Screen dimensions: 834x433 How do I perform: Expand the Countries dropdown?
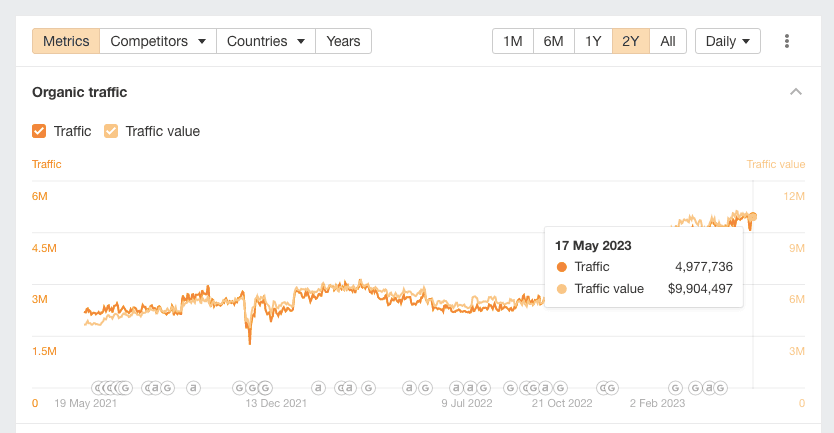(x=265, y=41)
